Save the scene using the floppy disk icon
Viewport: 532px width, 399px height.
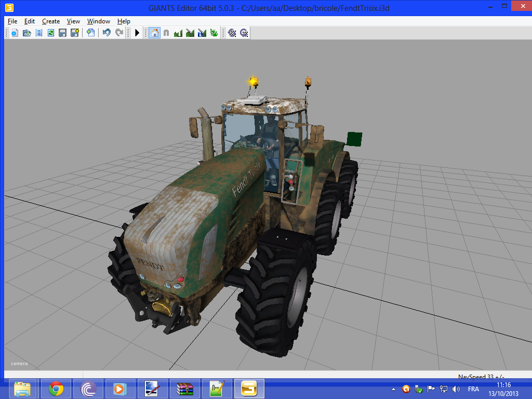62,33
